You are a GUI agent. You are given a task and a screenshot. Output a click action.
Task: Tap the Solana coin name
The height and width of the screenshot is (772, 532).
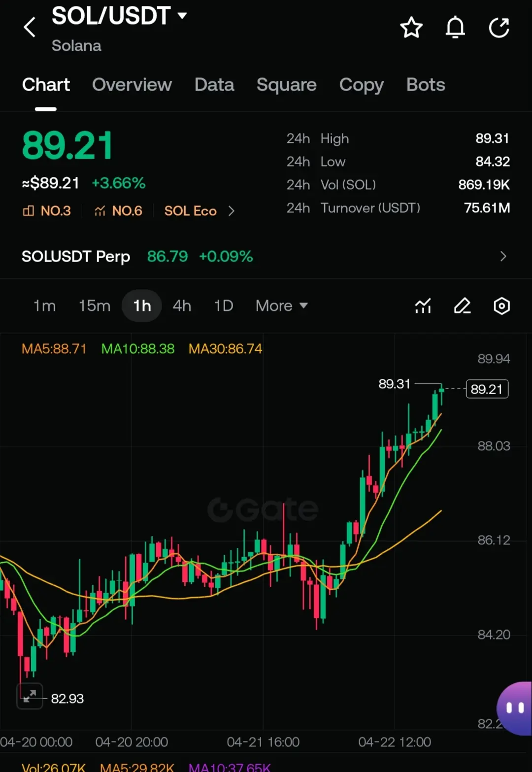(x=76, y=46)
